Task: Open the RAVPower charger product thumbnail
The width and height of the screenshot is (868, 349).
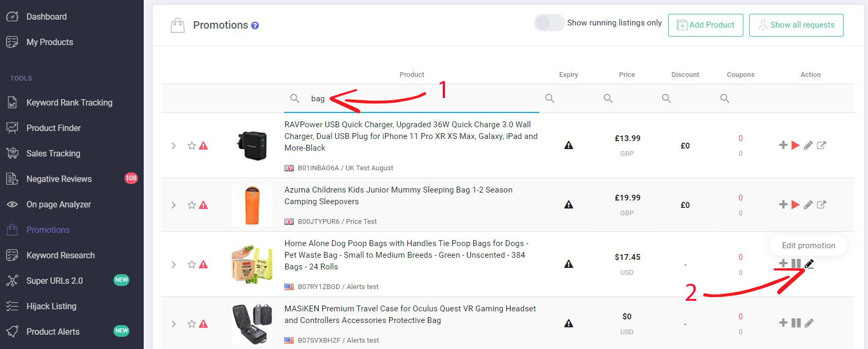Action: (252, 145)
